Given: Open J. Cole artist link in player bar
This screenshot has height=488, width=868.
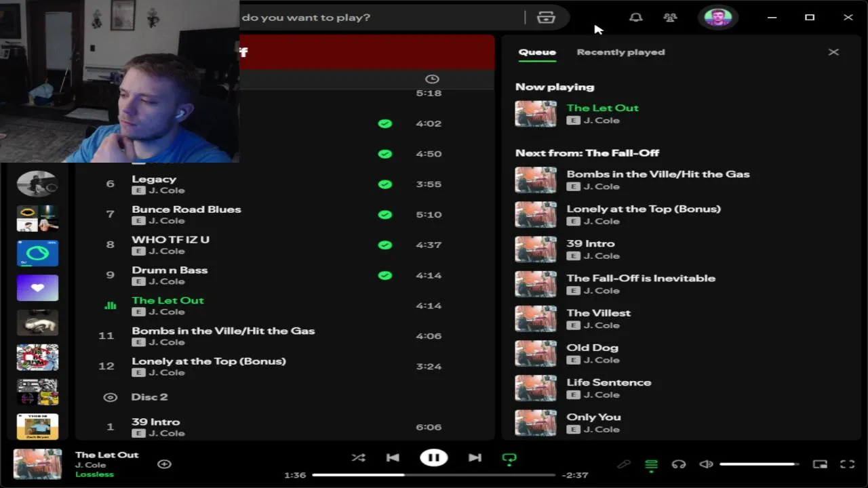Looking at the screenshot, I should pos(90,465).
